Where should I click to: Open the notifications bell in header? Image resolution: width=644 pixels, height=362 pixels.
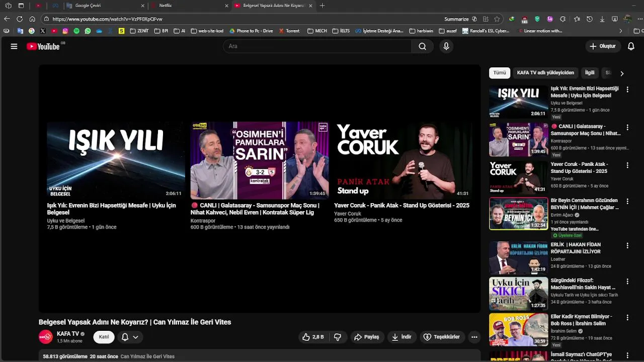coord(631,46)
